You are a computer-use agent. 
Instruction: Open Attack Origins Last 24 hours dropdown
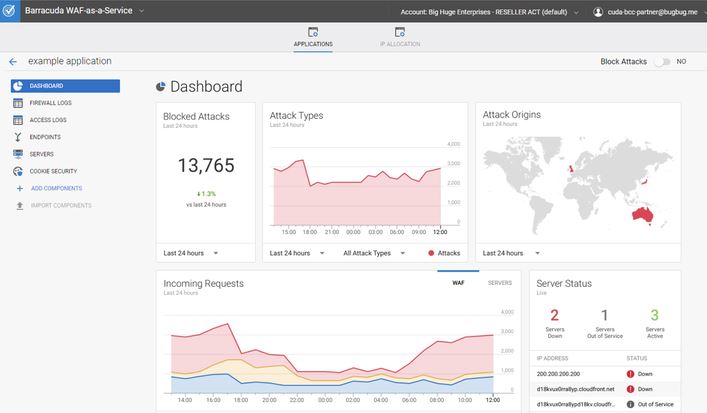coord(511,253)
